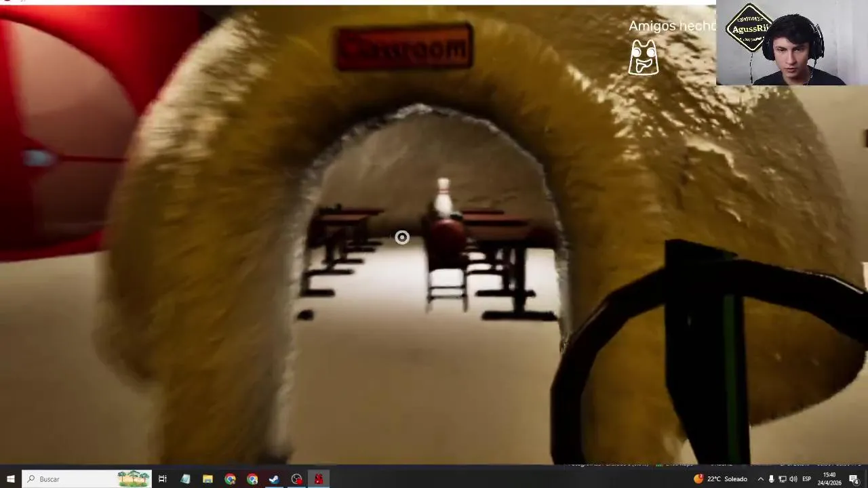Switch the ESP keyboard language
868x488 pixels.
click(807, 479)
